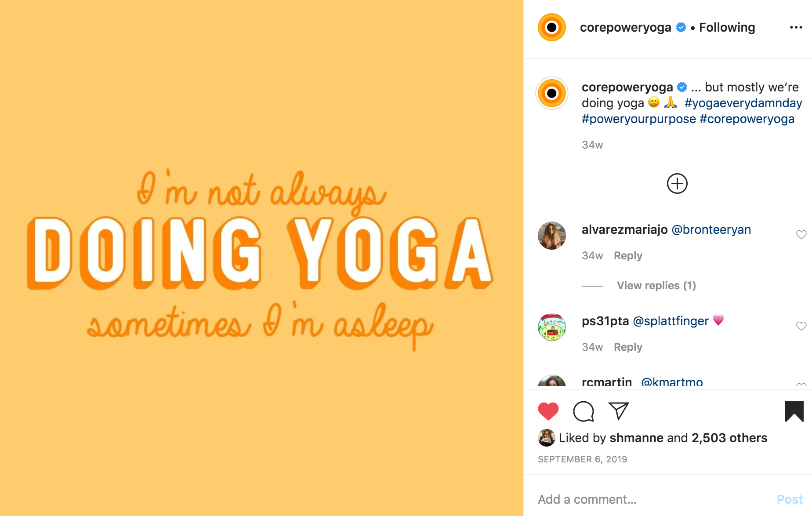Share post via paper plane icon
Viewport: 812px width, 516px height.
pos(619,411)
